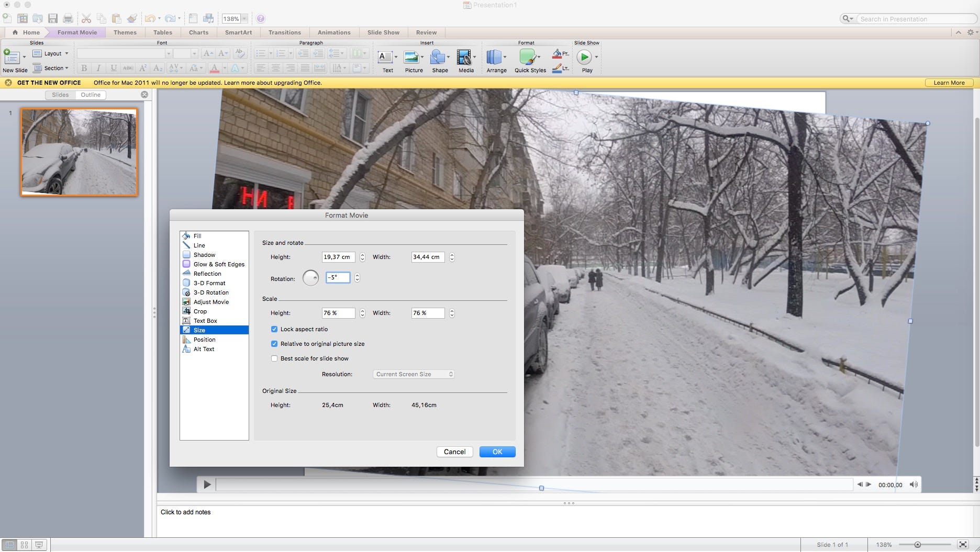Click the Save disk icon in toolbar
The image size is (980, 552).
[x=52, y=18]
